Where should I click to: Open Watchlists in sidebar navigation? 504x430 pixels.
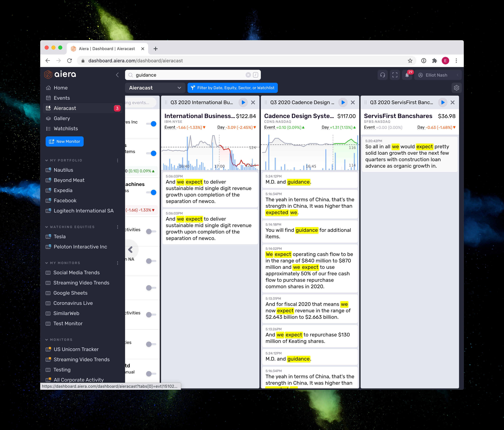coord(66,129)
